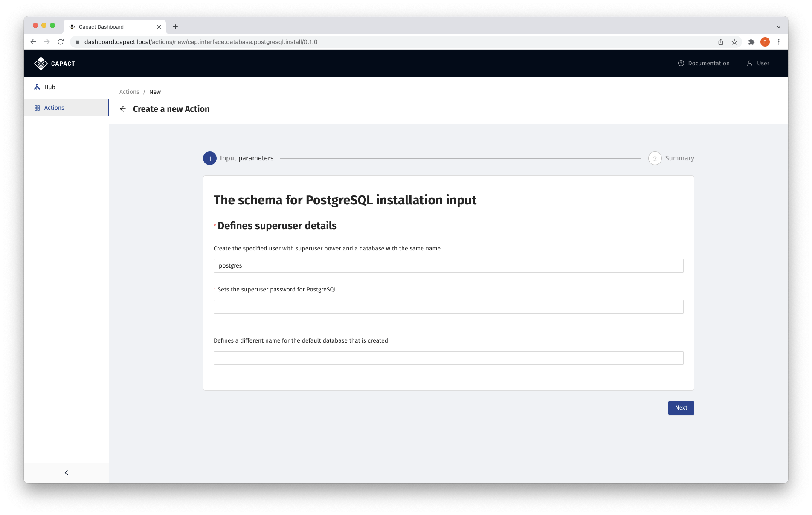
Task: Click the User account icon
Action: pos(750,63)
